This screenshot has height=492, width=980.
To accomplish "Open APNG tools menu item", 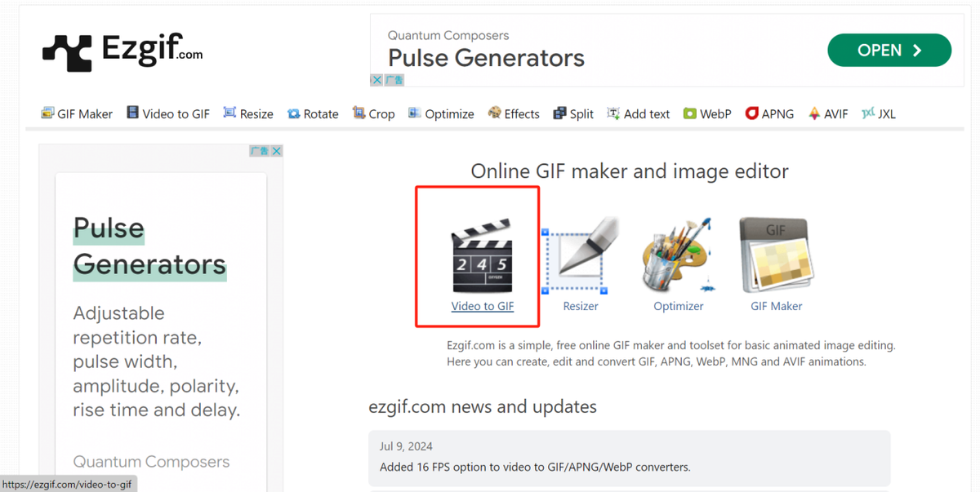I will click(x=769, y=113).
